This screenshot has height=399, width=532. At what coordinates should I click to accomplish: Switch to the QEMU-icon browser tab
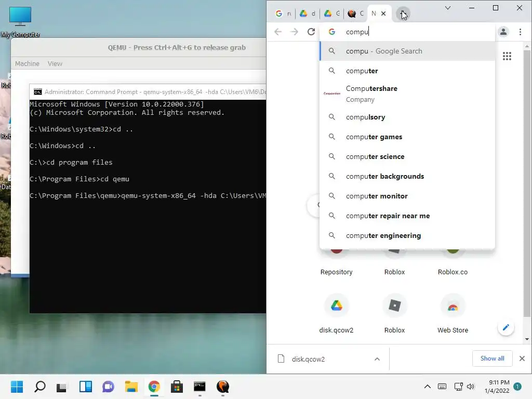pos(355,14)
